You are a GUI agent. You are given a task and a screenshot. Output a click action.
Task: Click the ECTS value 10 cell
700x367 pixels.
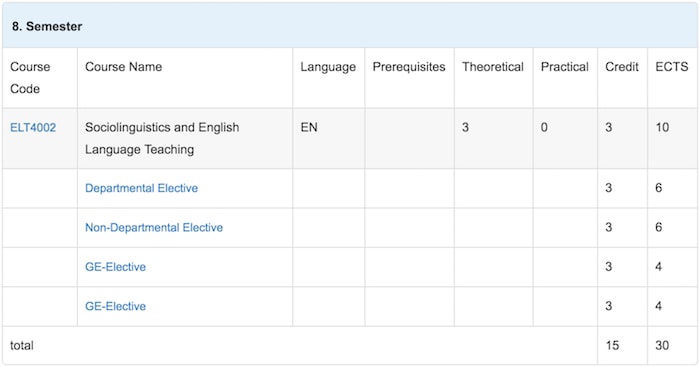(672, 138)
